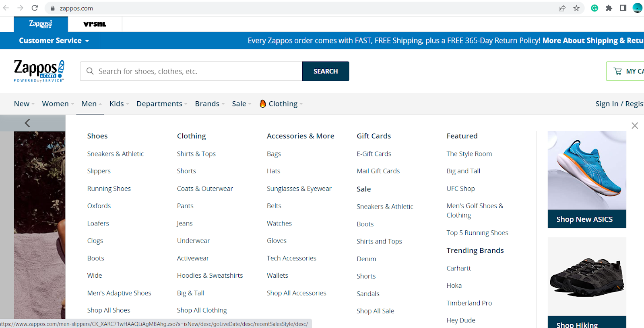Choose Jeans from the Clothing column

coord(185,223)
